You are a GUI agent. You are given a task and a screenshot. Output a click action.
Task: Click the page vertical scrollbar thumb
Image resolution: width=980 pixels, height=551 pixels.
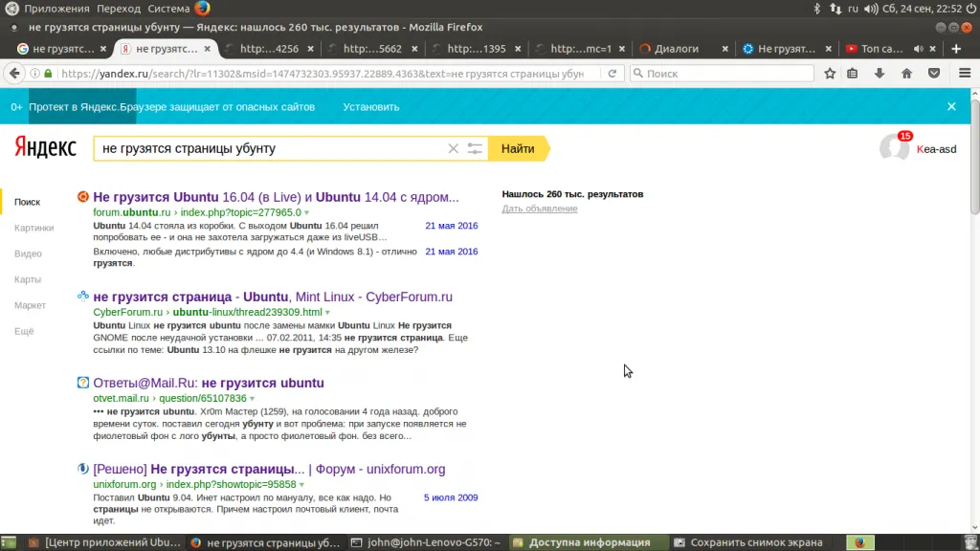[974, 158]
